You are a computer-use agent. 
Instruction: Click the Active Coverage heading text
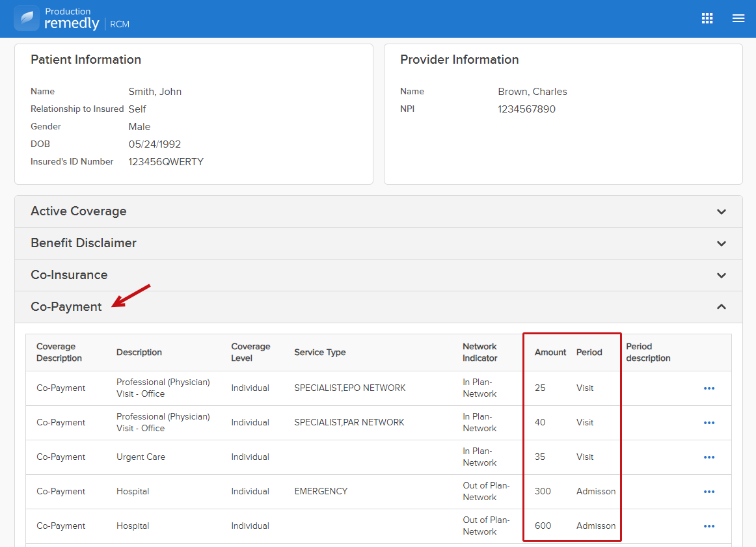[79, 211]
